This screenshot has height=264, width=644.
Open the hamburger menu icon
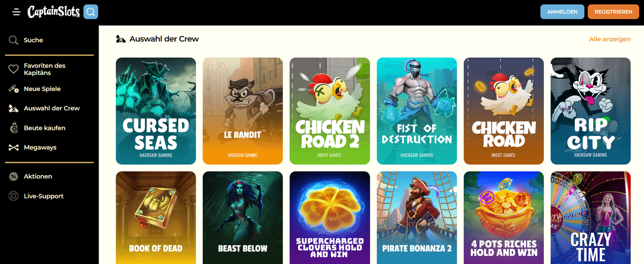click(x=16, y=12)
